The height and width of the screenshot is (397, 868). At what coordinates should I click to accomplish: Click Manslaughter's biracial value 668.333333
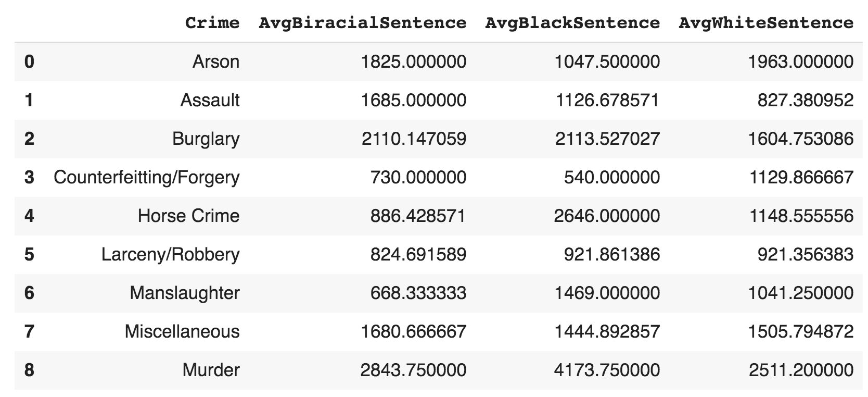pyautogui.click(x=418, y=293)
